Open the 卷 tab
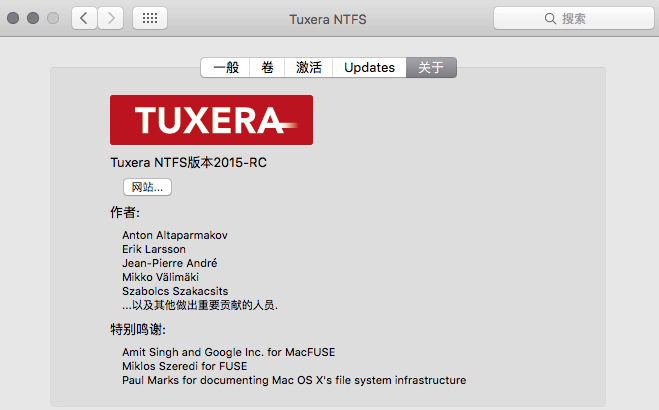The width and height of the screenshot is (659, 410). [267, 67]
